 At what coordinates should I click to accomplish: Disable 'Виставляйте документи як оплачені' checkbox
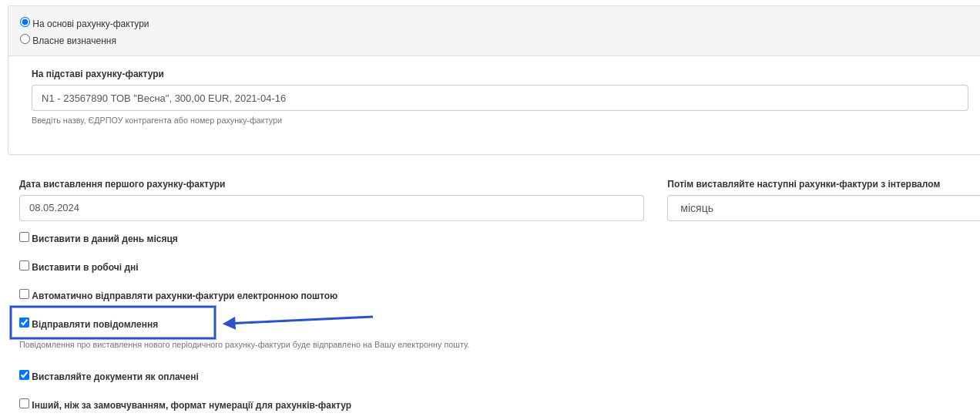coord(25,375)
